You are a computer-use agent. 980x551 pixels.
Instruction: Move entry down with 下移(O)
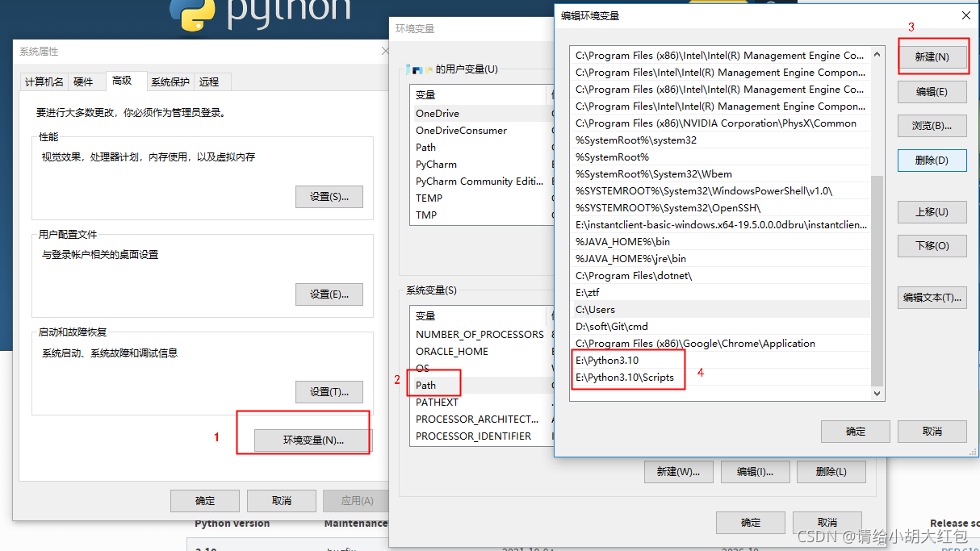coord(932,245)
